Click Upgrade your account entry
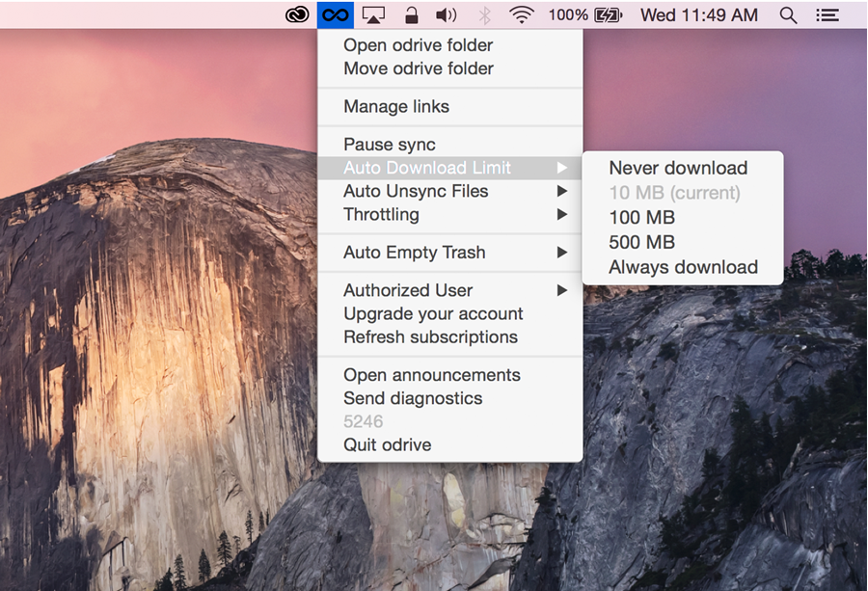 (450, 313)
